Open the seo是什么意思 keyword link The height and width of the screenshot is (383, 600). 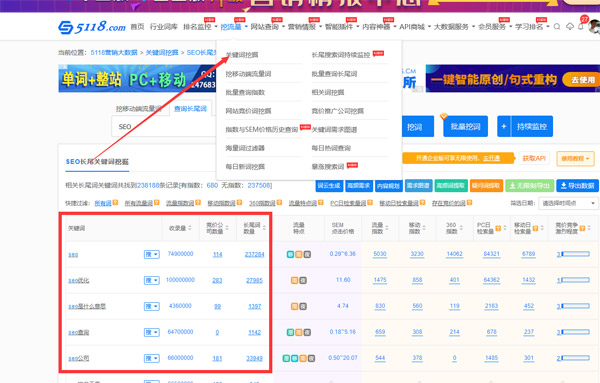tap(87, 306)
